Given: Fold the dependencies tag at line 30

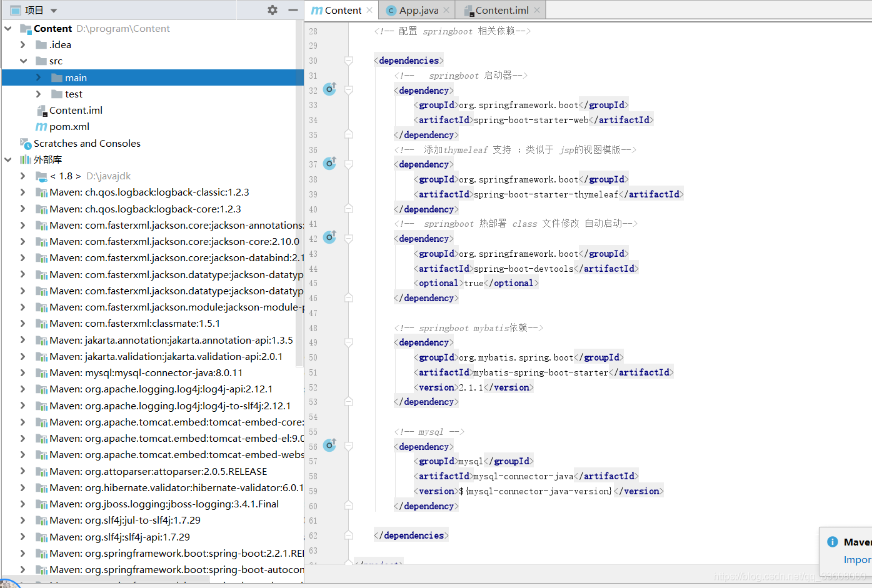Looking at the screenshot, I should pos(349,61).
